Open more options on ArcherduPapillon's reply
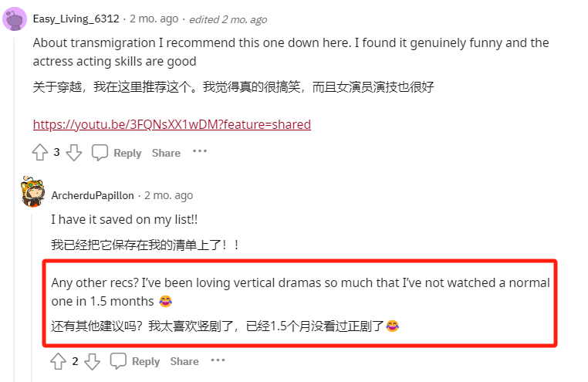Image resolution: width=588 pixels, height=382 pixels. coord(218,360)
